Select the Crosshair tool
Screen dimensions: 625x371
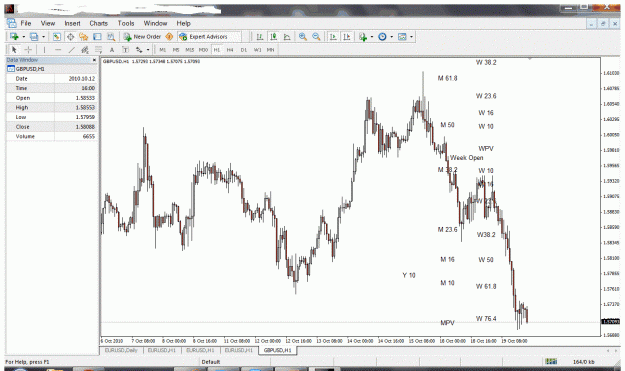[28, 50]
